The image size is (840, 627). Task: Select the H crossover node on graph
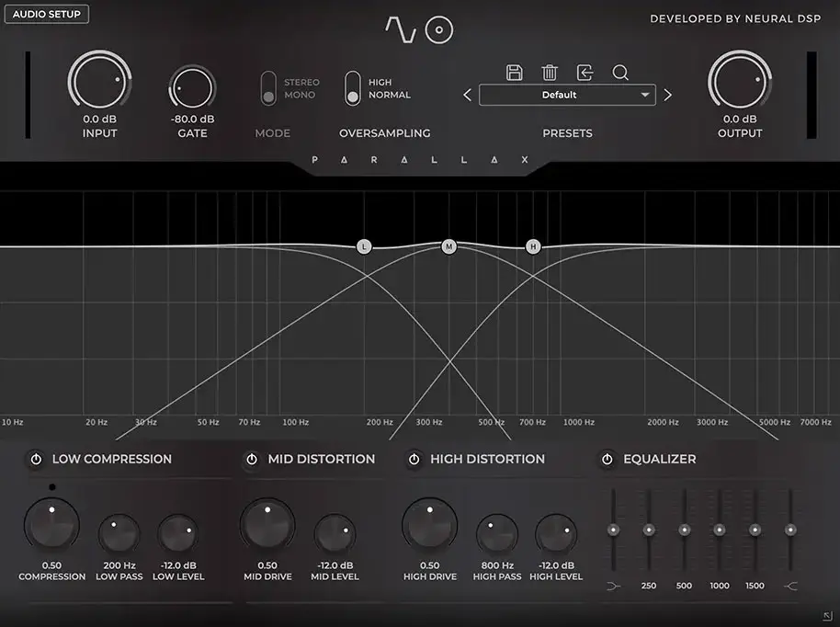[x=533, y=246]
